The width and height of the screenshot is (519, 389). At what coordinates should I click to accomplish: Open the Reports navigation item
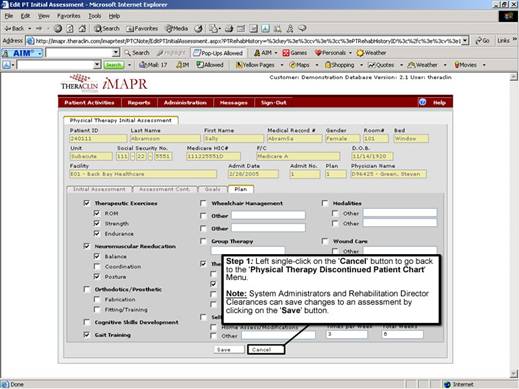point(139,102)
